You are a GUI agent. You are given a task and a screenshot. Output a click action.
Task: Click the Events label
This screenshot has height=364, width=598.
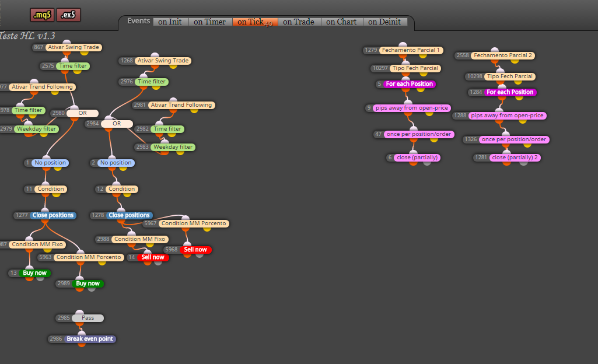[x=138, y=21]
